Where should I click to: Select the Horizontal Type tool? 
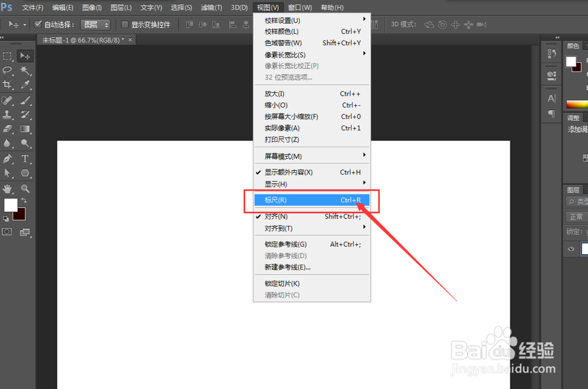[24, 159]
